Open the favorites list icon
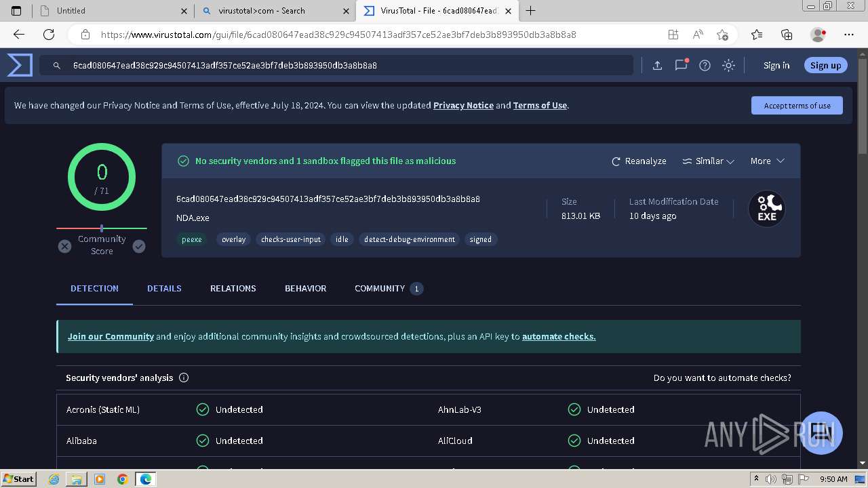 point(757,35)
